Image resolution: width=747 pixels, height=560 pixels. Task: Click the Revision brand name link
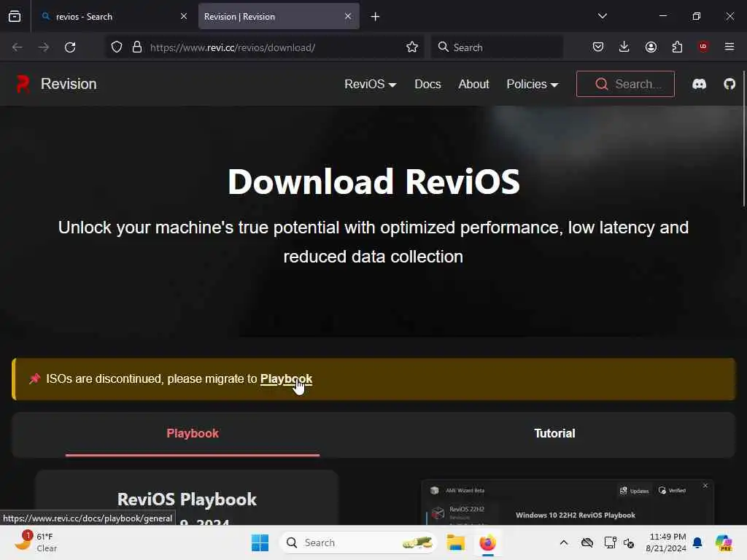pos(69,85)
